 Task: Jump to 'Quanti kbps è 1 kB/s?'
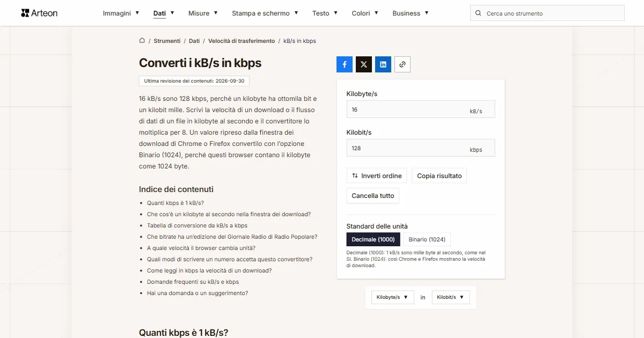tap(175, 203)
